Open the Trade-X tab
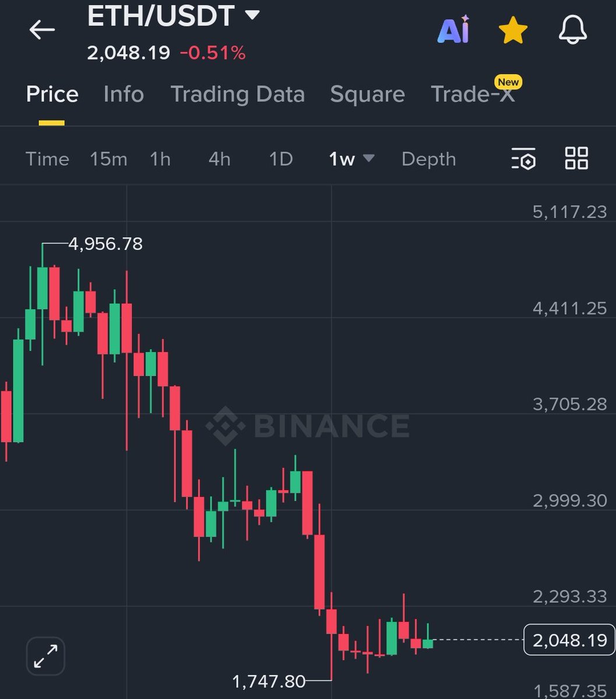 pos(473,94)
